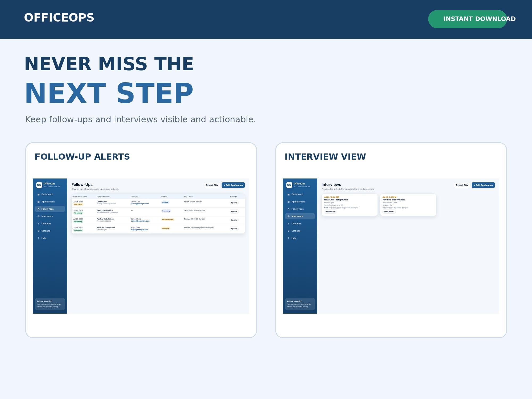This screenshot has width=532, height=399.
Task: Click maya@example.com email link
Action: click(139, 230)
